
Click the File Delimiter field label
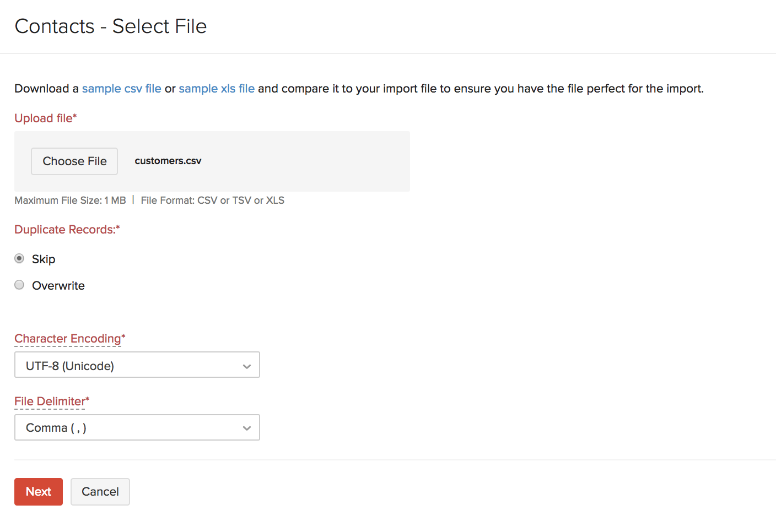pos(50,401)
